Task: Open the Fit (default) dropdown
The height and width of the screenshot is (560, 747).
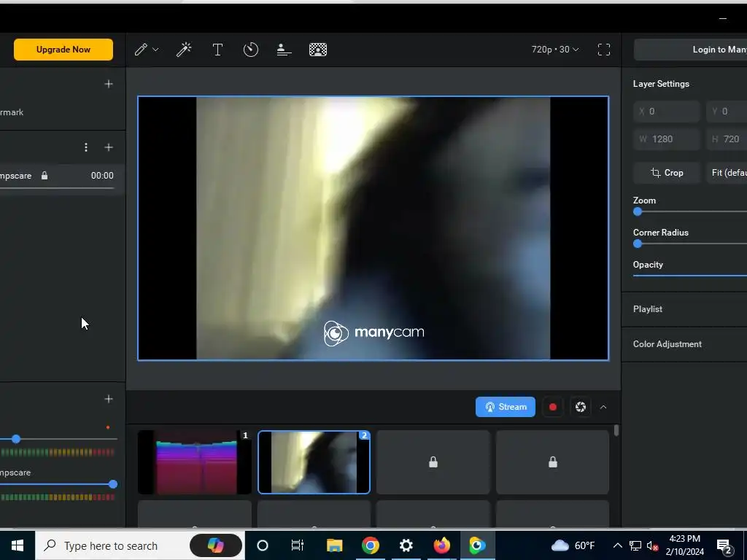Action: [727, 173]
